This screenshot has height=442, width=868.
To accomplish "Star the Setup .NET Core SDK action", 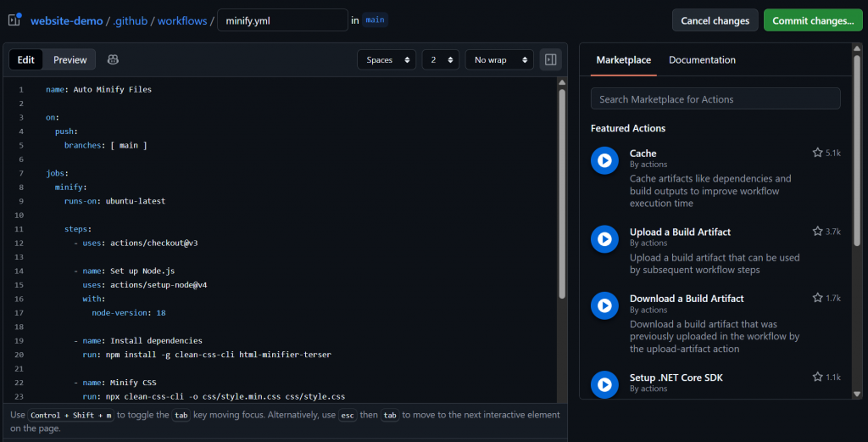I will click(x=818, y=377).
